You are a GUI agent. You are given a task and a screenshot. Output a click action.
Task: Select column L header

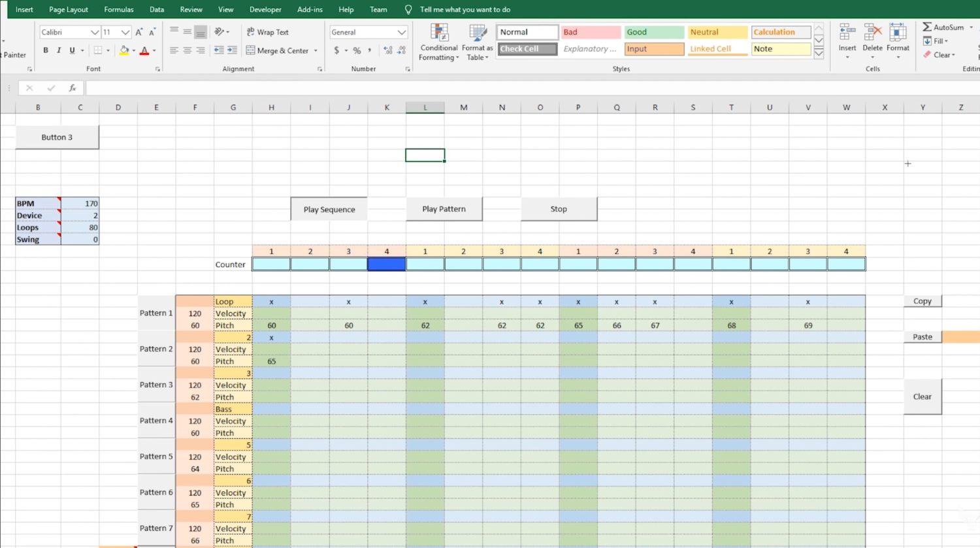[425, 107]
